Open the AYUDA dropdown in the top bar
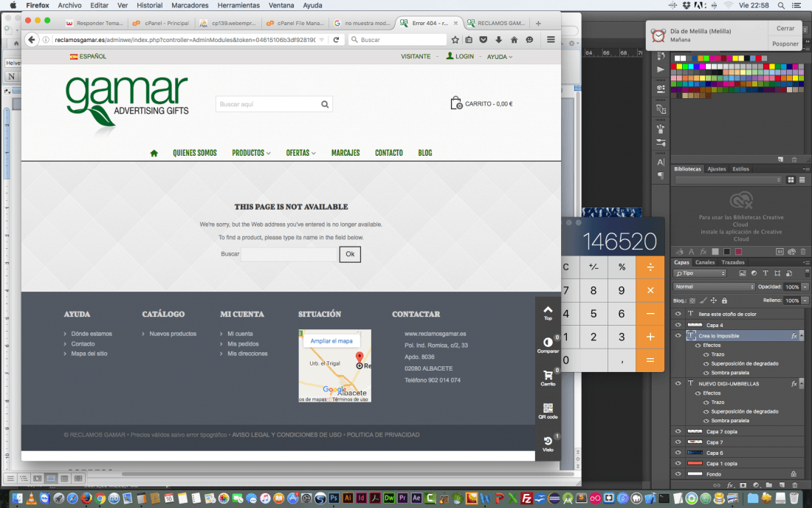This screenshot has height=508, width=812. [500, 56]
